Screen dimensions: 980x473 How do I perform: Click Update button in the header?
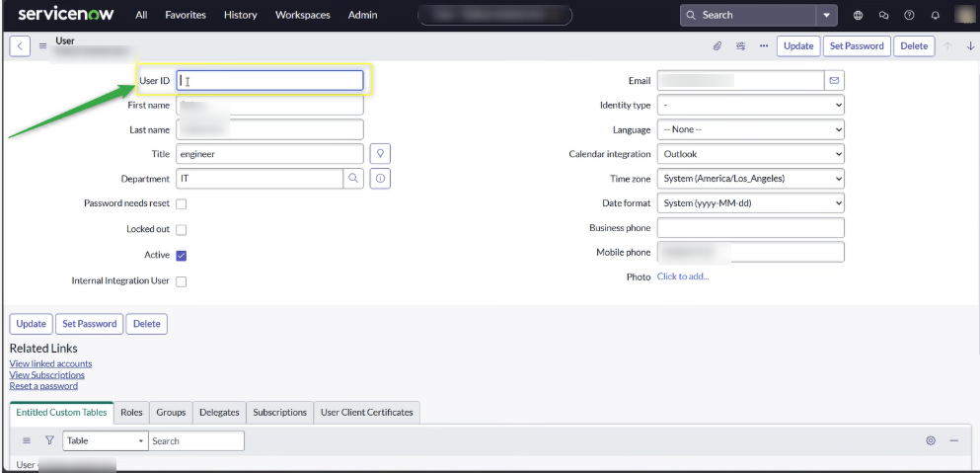[x=798, y=45]
